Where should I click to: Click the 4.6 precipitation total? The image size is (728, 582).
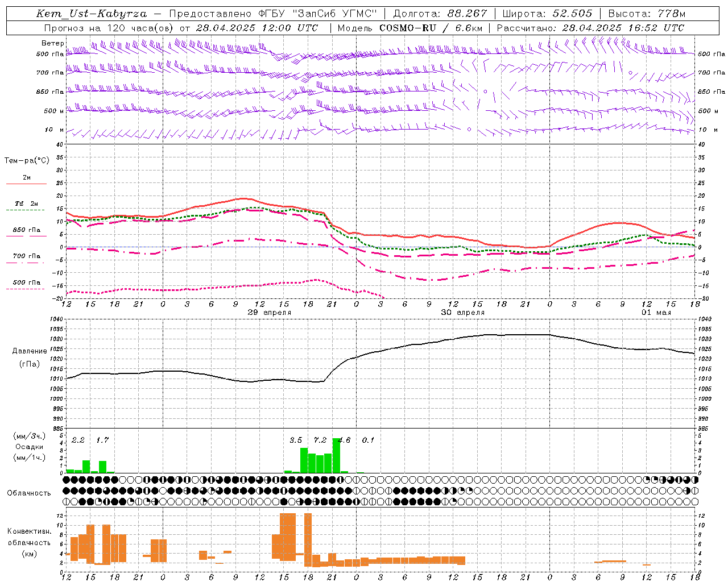[x=345, y=440]
